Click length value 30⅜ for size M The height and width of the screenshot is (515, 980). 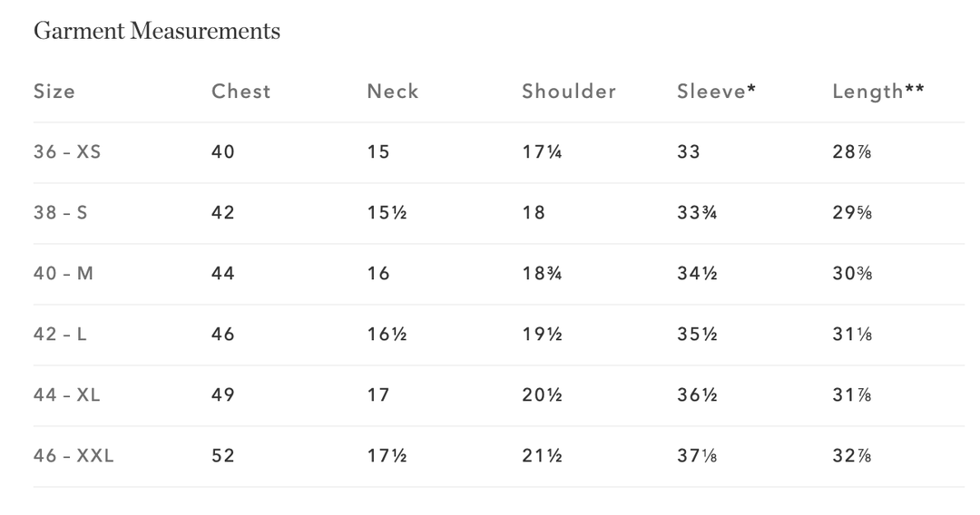[852, 274]
